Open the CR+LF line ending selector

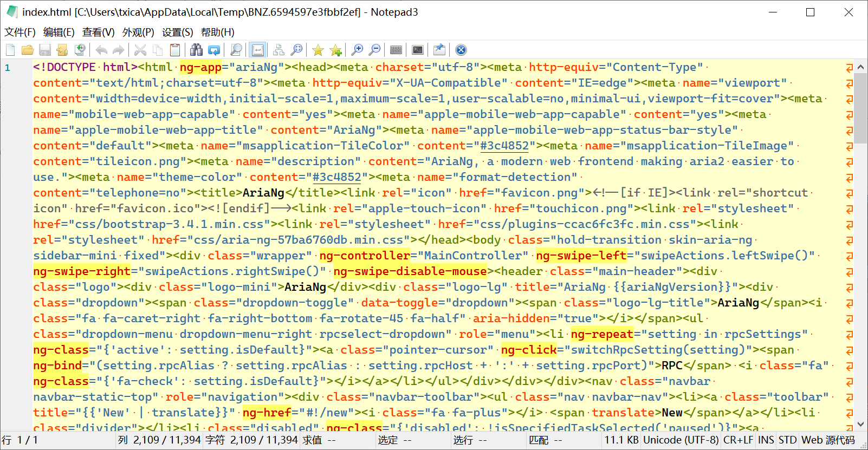[x=738, y=440]
